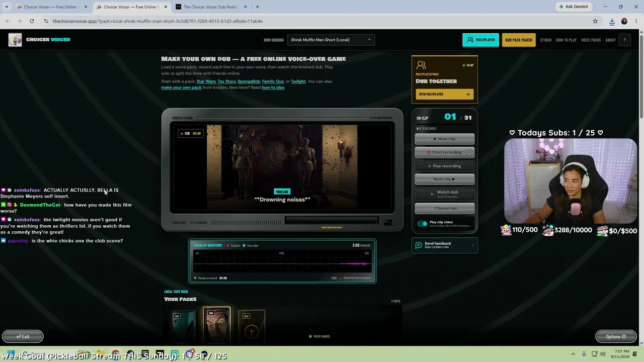The height and width of the screenshot is (362, 644).
Task: Click the Watch dub button
Action: [x=444, y=194]
